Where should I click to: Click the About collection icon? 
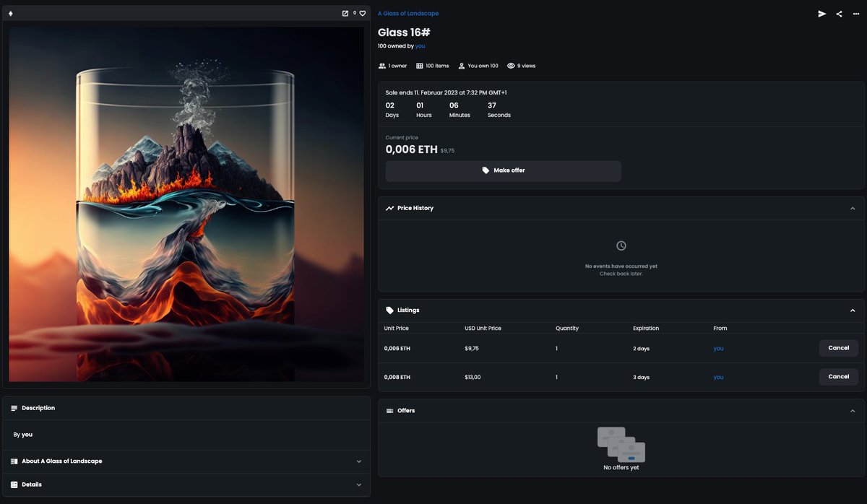pyautogui.click(x=14, y=461)
